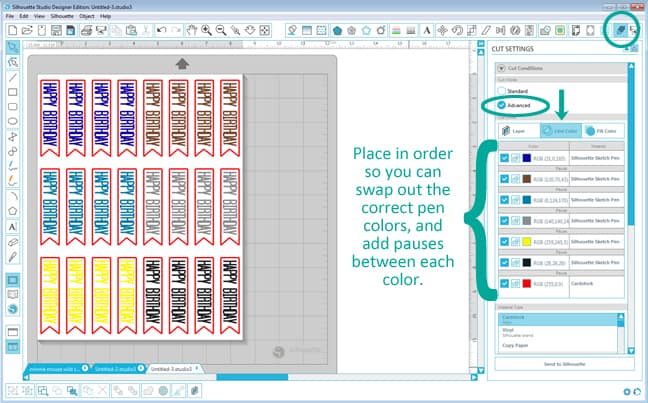Click the Print icon
Viewport: 648px width, 403px height.
[86, 30]
